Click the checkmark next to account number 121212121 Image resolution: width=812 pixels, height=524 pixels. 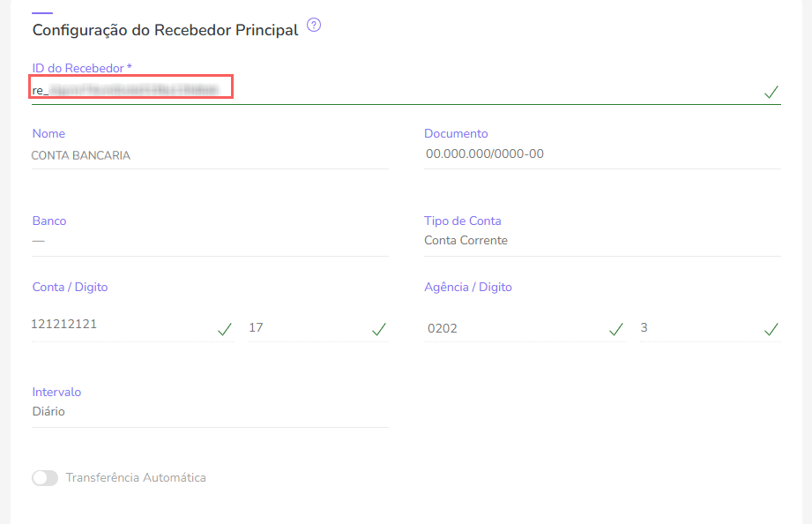(x=225, y=327)
